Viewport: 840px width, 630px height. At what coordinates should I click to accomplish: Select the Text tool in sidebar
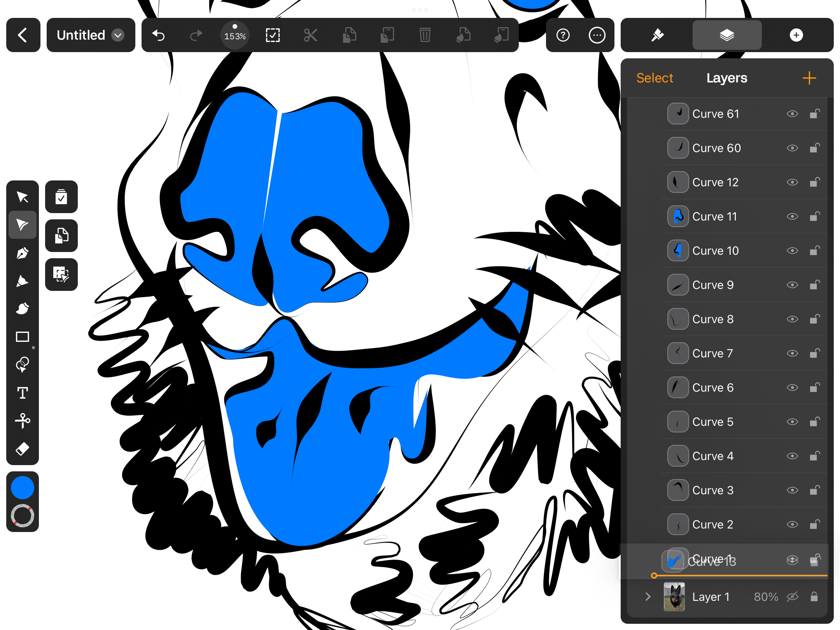22,393
